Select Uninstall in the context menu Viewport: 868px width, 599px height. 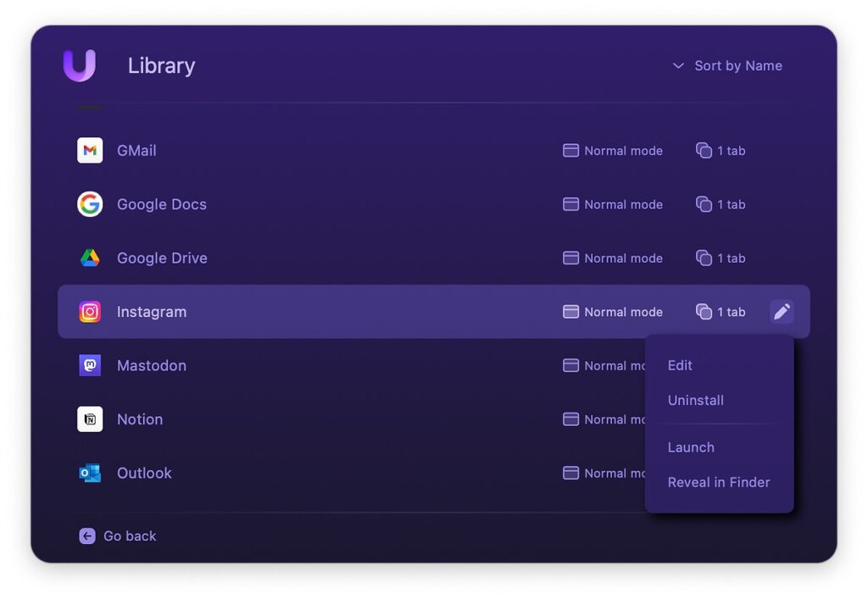coord(695,401)
